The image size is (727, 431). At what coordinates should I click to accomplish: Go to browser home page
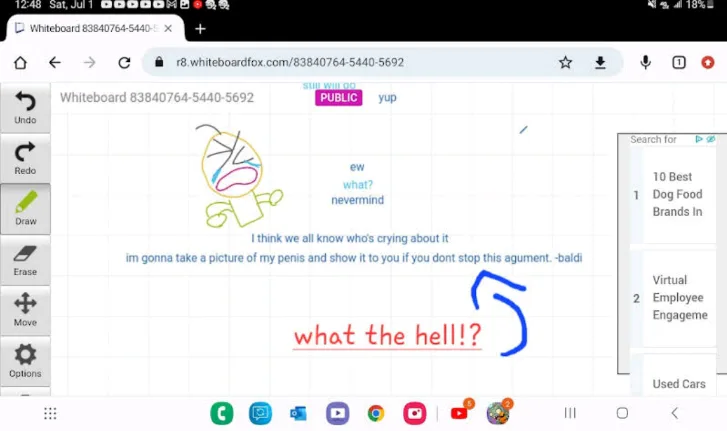pos(20,63)
